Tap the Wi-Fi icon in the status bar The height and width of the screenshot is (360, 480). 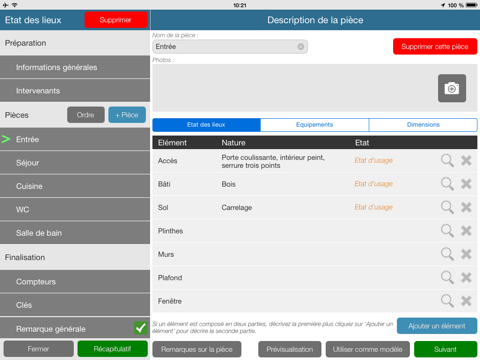pyautogui.click(x=15, y=5)
